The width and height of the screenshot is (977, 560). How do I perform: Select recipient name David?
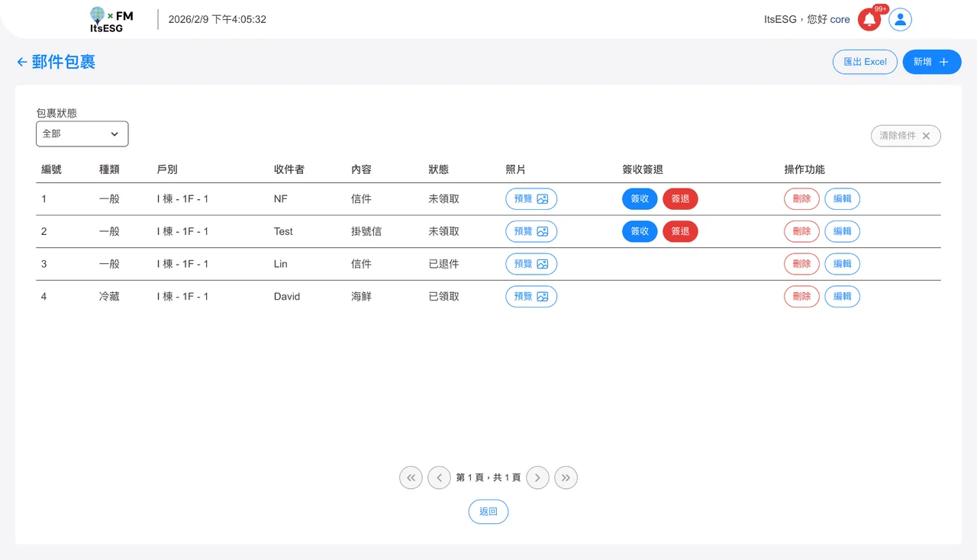[x=287, y=296]
